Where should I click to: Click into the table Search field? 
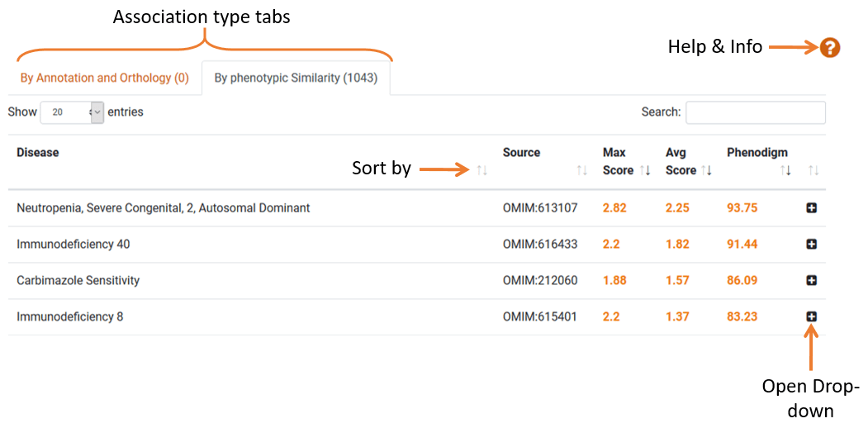coord(756,112)
